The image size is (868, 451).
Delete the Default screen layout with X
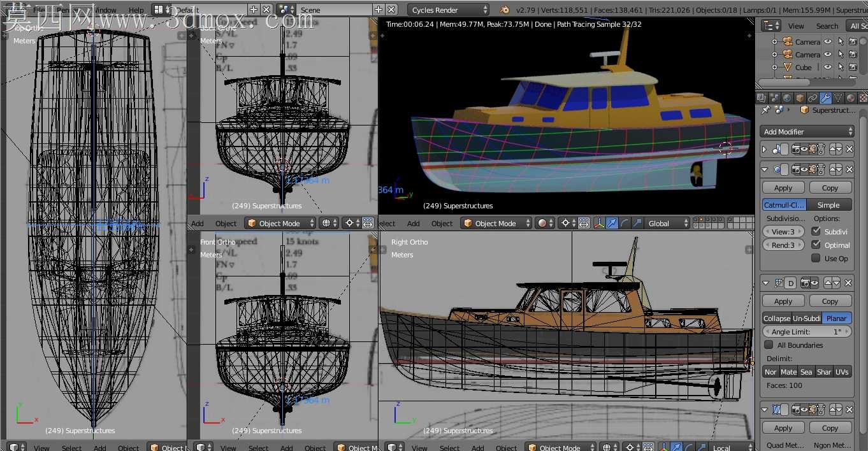(x=266, y=10)
